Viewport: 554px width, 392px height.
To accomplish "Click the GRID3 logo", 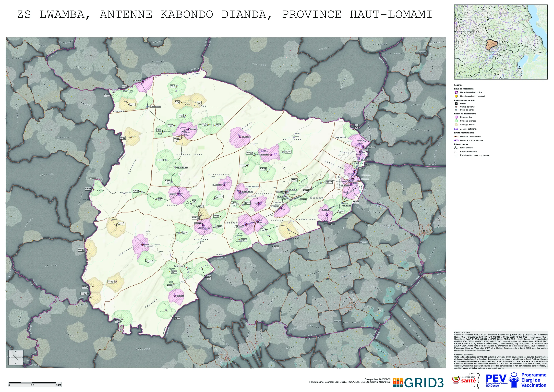I will tap(418, 383).
